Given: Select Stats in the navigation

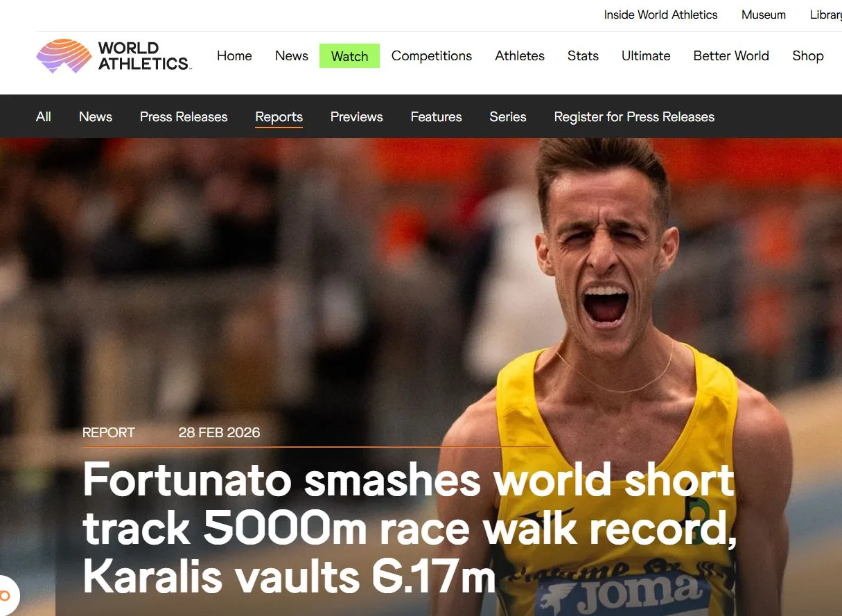Looking at the screenshot, I should (x=583, y=56).
